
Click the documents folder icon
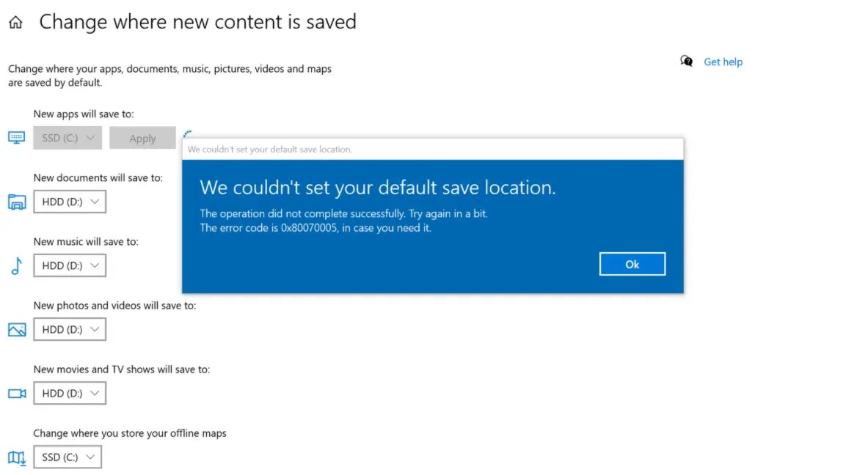[x=17, y=202]
